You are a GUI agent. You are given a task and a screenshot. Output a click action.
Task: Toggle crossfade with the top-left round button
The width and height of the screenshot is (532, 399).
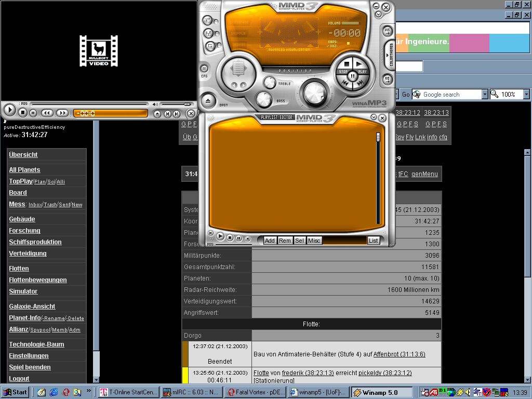pos(208,20)
